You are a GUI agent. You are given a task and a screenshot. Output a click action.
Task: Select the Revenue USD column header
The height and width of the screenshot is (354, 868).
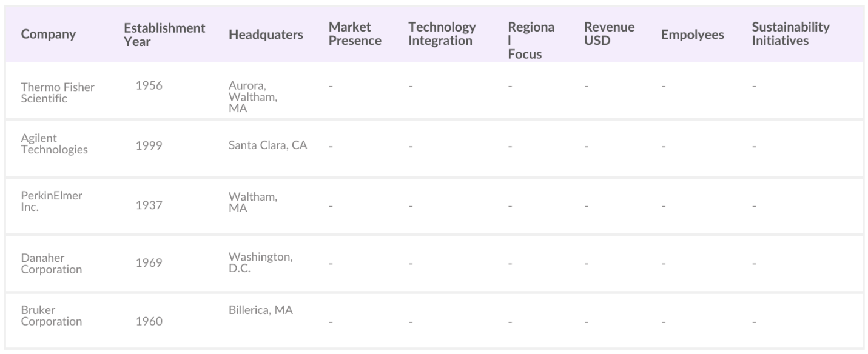click(609, 35)
